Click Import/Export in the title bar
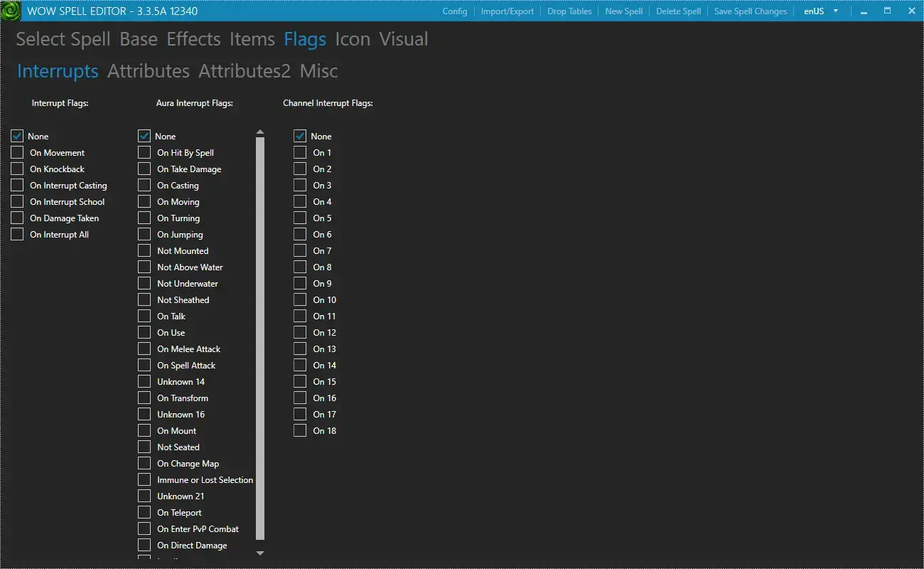 [x=507, y=11]
